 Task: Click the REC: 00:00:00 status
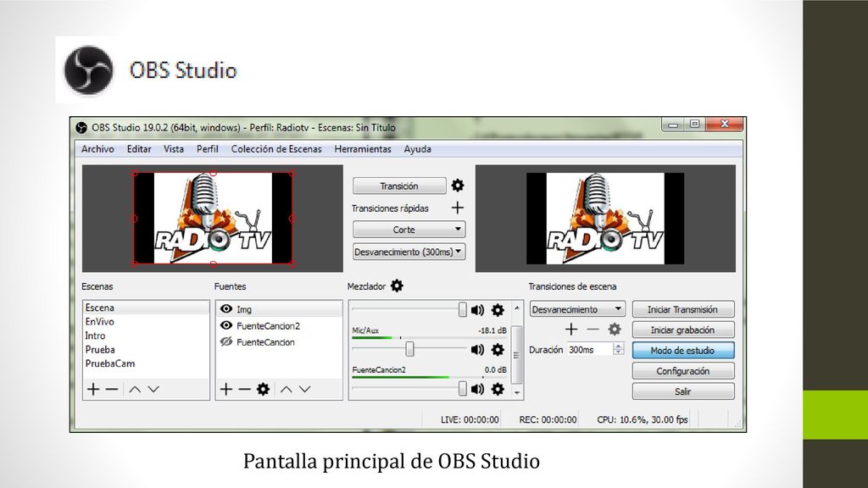tap(548, 419)
